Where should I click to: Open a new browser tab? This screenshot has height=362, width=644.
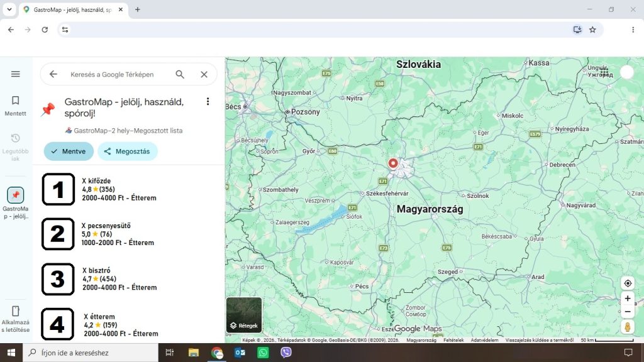138,9
